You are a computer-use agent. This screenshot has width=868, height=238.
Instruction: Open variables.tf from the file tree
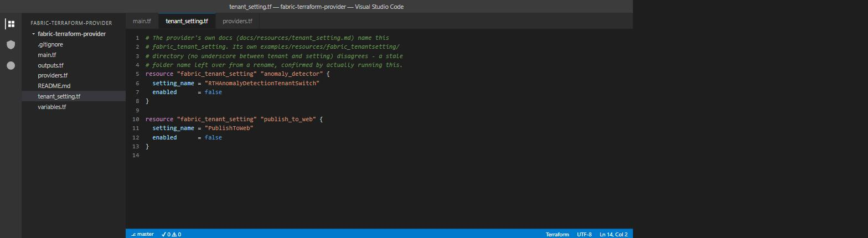pyautogui.click(x=51, y=107)
